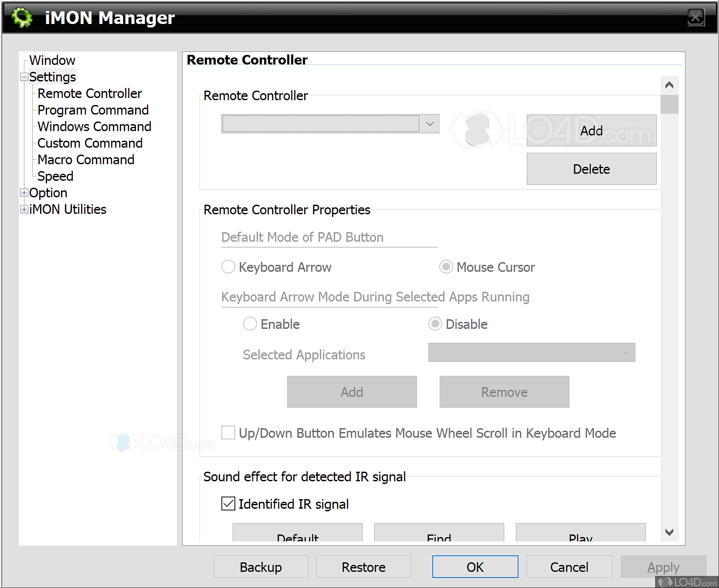Click the Restore button
719x588 pixels.
coord(363,567)
